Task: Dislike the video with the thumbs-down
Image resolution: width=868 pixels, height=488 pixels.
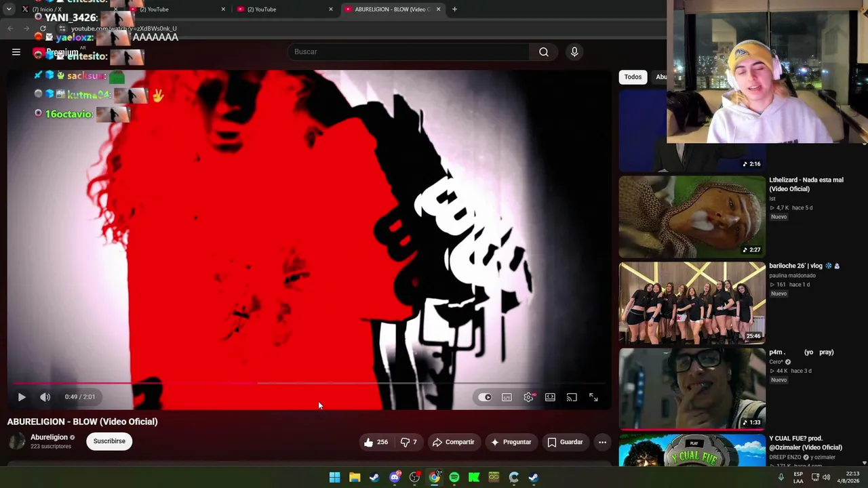Action: point(408,442)
